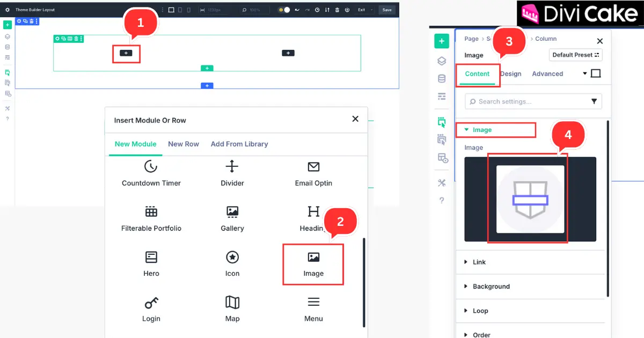Switch to phone view in top bar

(x=189, y=10)
